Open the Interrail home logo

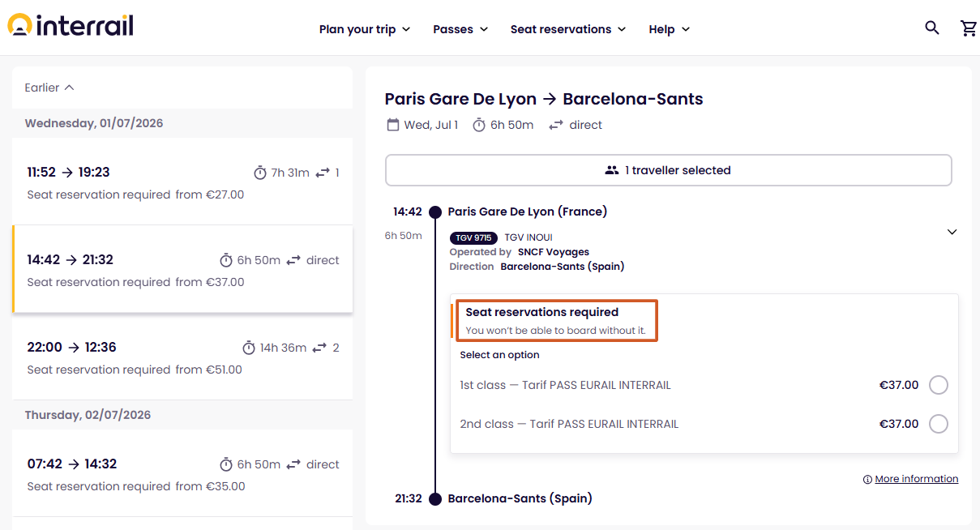[x=71, y=25]
